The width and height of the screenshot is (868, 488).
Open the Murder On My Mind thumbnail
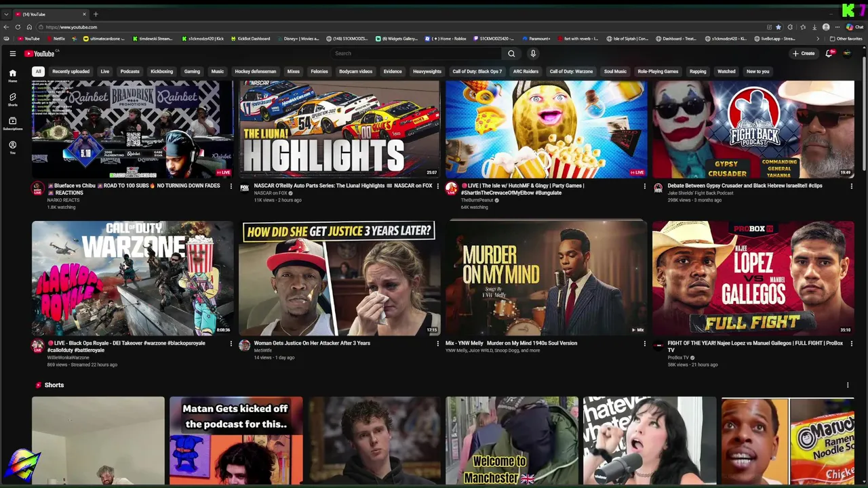(x=546, y=278)
